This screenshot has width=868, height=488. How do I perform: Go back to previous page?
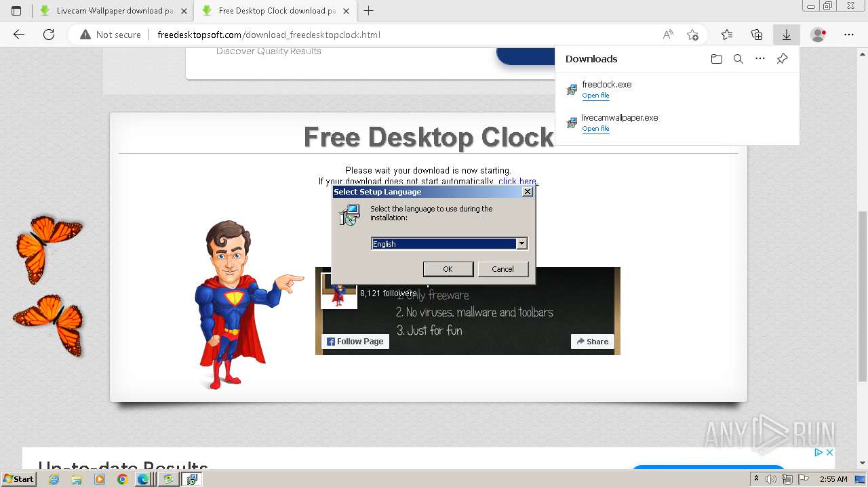19,35
